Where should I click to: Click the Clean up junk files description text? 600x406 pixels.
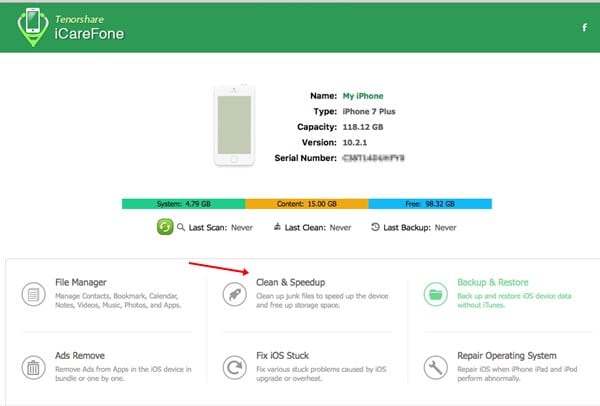pyautogui.click(x=322, y=300)
